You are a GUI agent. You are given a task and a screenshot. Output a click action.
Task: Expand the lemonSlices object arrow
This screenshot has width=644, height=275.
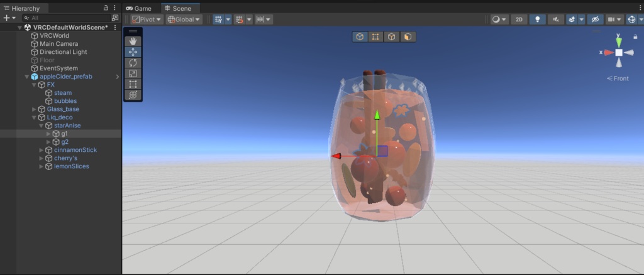click(41, 166)
